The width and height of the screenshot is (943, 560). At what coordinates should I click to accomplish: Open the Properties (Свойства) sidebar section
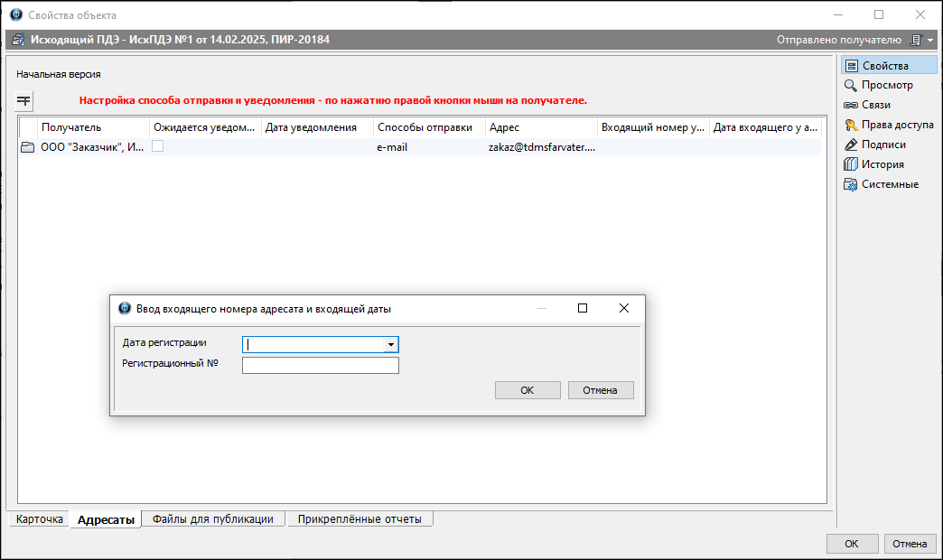884,66
